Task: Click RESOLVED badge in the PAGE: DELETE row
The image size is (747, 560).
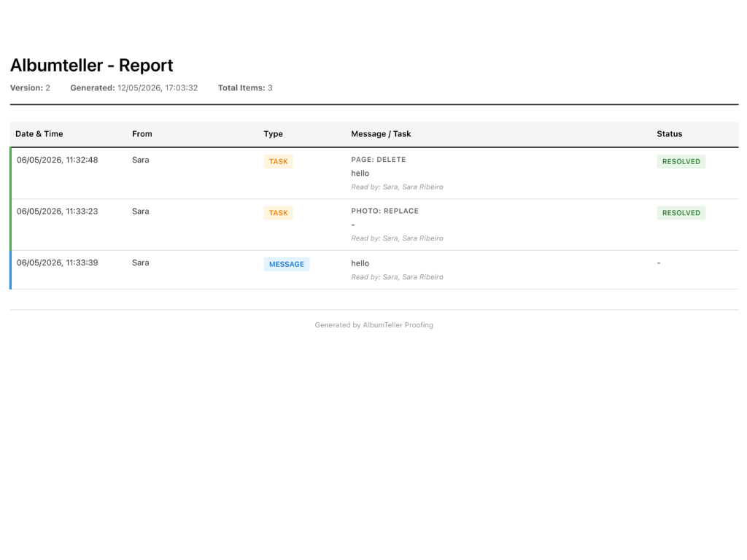Action: coord(681,161)
